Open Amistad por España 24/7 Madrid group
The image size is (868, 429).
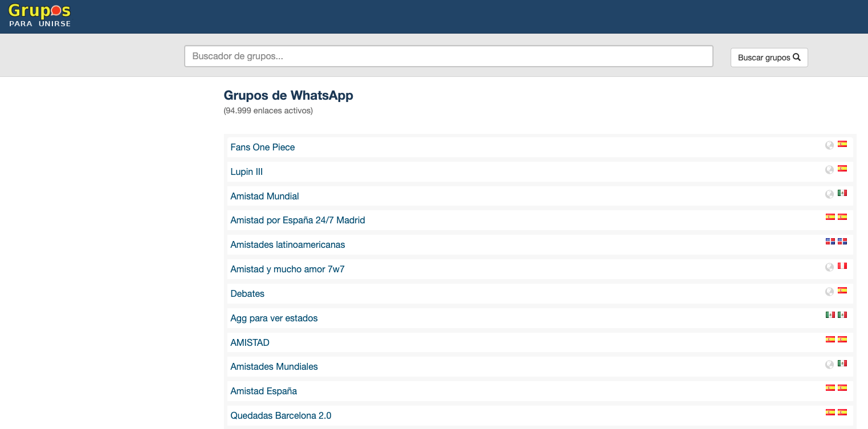click(298, 220)
